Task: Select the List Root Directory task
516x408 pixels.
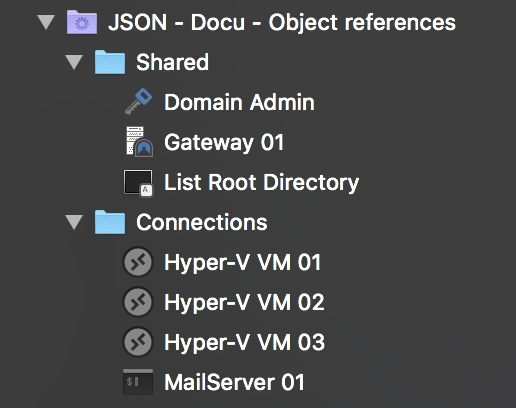Action: [262, 183]
